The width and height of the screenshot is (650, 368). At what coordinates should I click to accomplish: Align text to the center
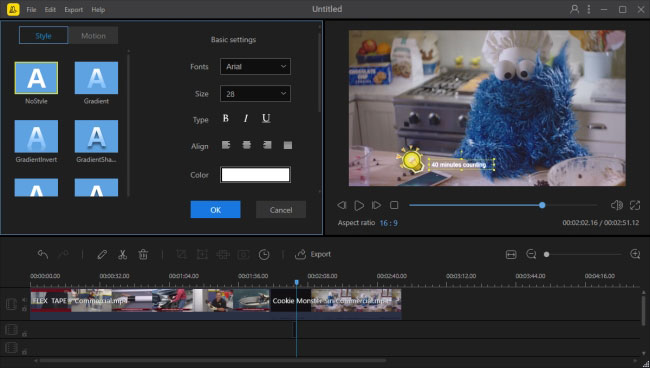(247, 145)
